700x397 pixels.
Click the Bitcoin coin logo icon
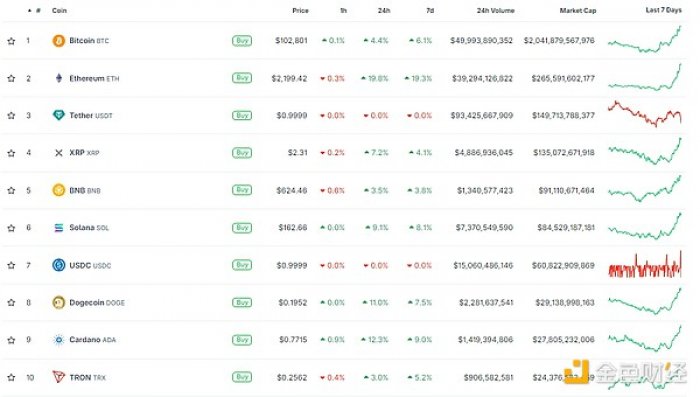(x=58, y=41)
